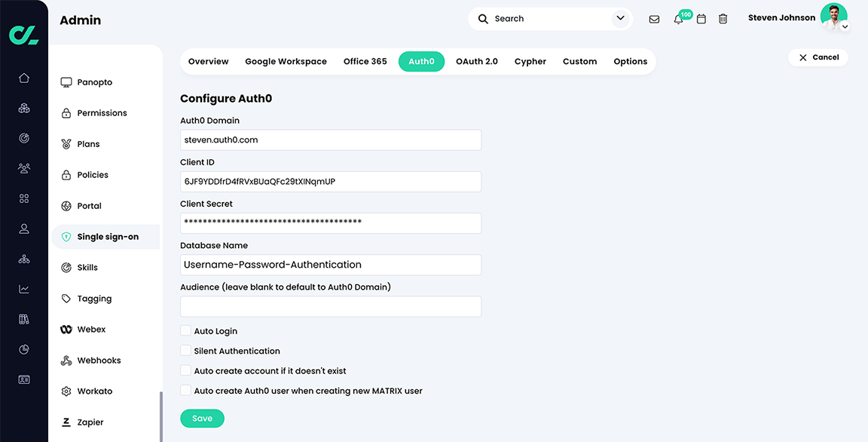
Task: Enable the Auto Login checkbox
Action: click(185, 330)
